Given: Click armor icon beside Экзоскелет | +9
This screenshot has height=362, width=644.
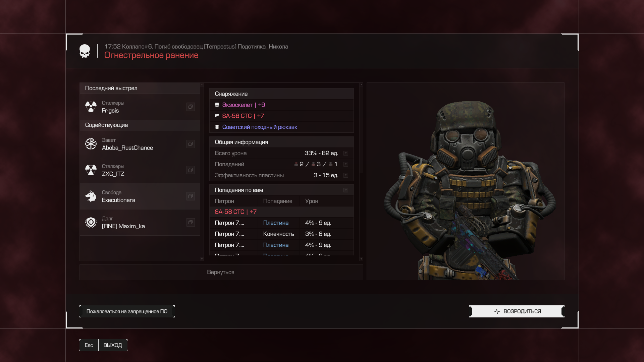Looking at the screenshot, I should (217, 105).
